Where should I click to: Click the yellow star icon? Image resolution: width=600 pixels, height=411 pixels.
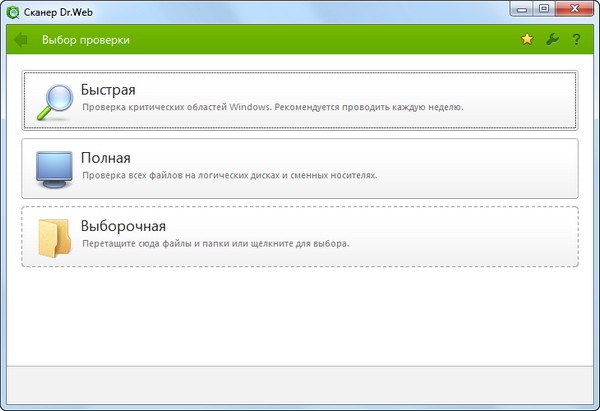(x=527, y=40)
